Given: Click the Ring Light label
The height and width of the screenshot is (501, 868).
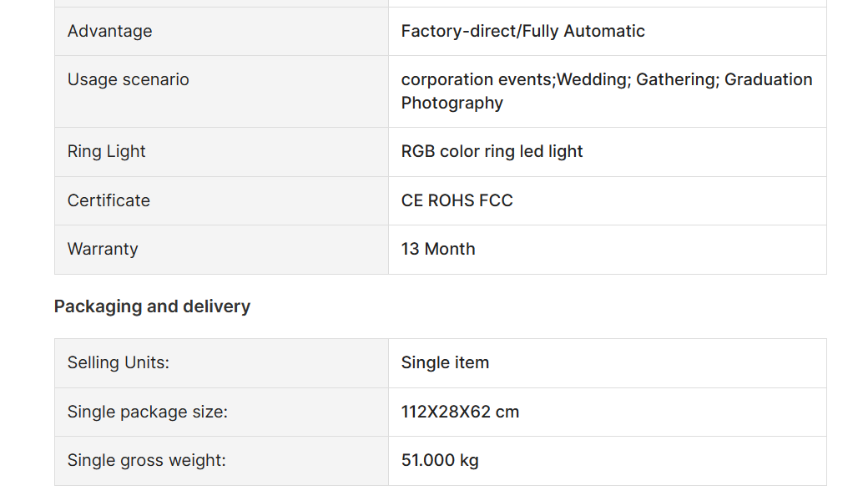Looking at the screenshot, I should (x=106, y=152).
